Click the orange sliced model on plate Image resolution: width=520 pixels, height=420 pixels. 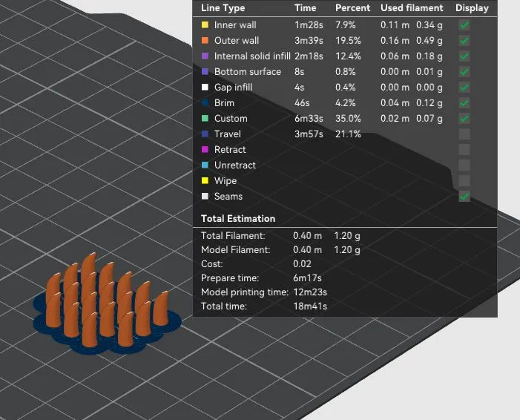coord(107,301)
